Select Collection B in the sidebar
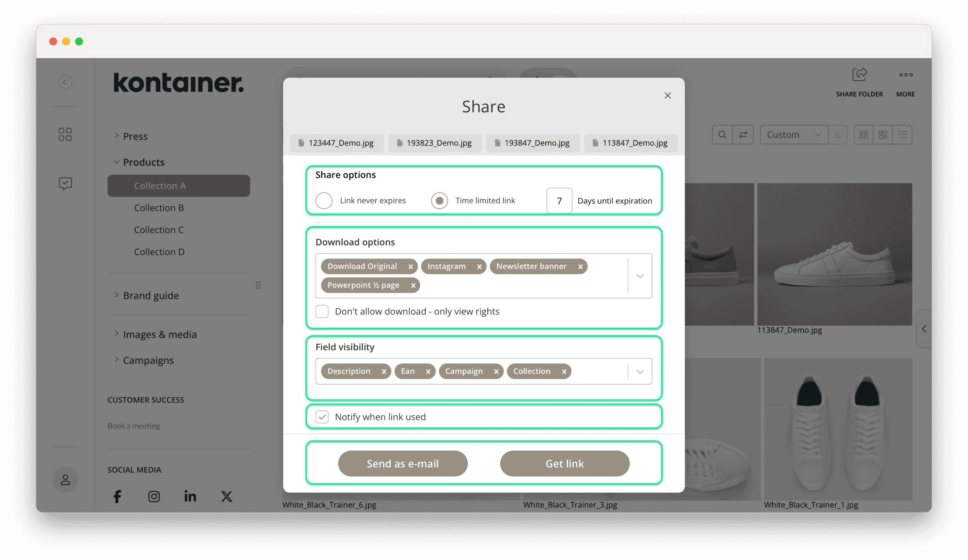The width and height of the screenshot is (968, 560). coord(159,208)
